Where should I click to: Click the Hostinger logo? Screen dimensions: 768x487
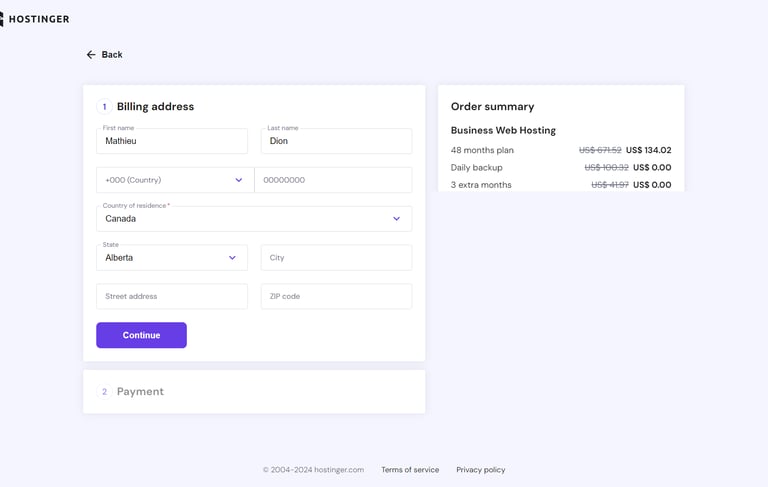click(x=36, y=19)
